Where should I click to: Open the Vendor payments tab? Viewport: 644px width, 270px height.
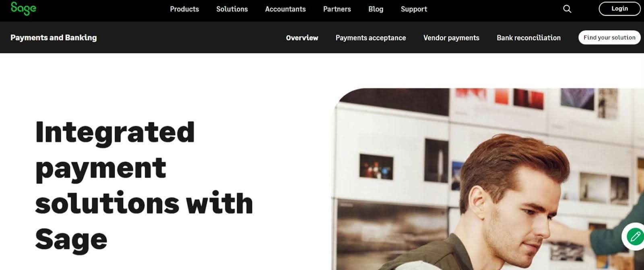coord(451,38)
